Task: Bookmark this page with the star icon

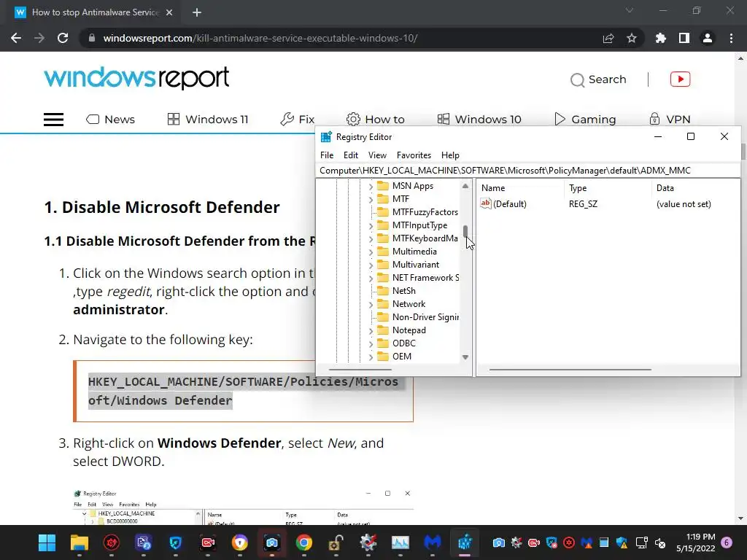Action: coord(632,38)
